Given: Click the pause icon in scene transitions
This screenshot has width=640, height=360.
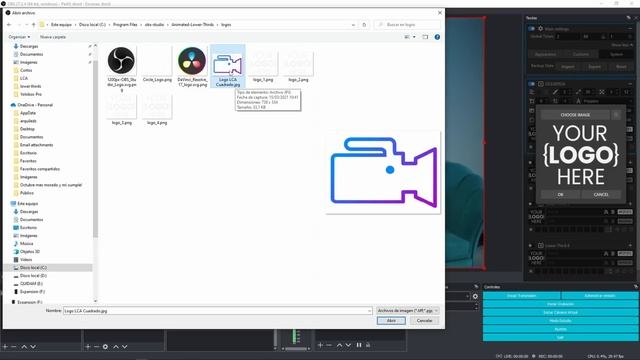Looking at the screenshot, I should click(359, 345).
